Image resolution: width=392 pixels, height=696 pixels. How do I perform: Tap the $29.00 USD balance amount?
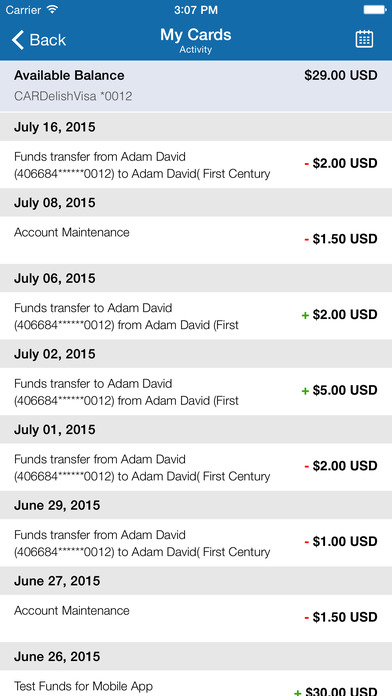click(x=341, y=75)
